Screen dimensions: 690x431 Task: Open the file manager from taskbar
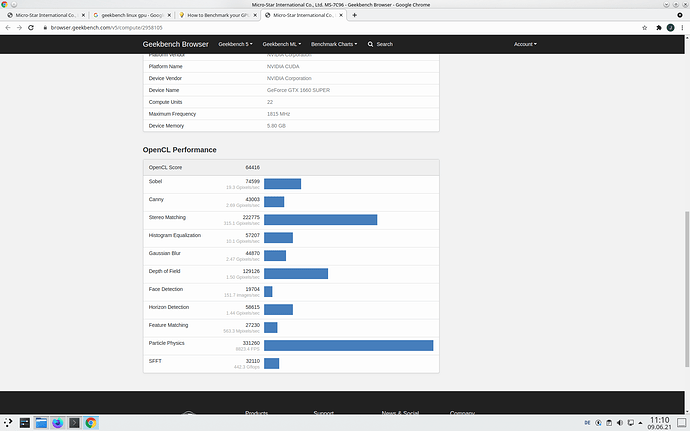click(41, 423)
